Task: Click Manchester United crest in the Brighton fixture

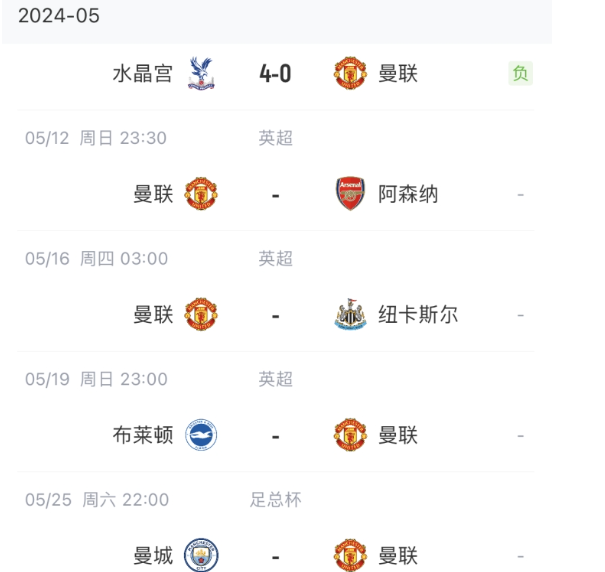Action: pyautogui.click(x=350, y=435)
